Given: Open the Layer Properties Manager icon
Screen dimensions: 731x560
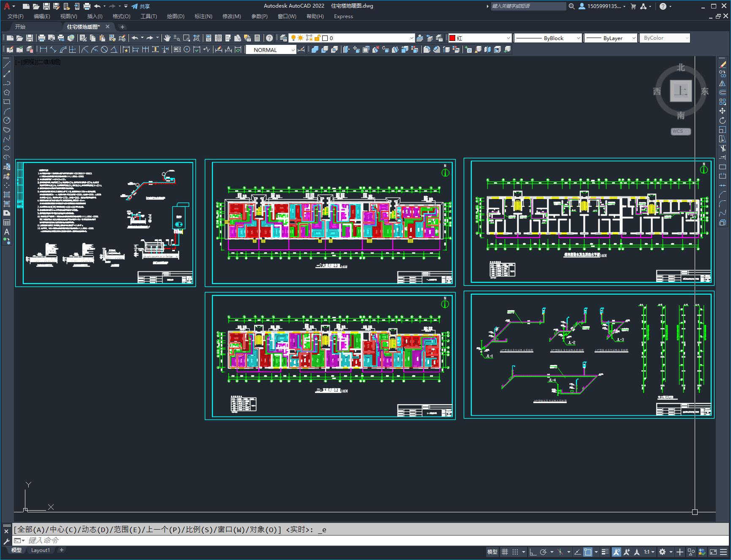Looking at the screenshot, I should coord(283,38).
